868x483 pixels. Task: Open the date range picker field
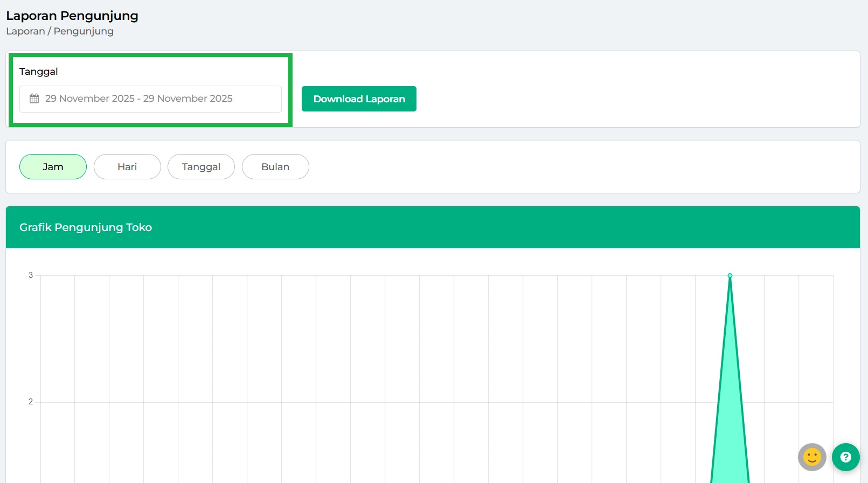150,99
